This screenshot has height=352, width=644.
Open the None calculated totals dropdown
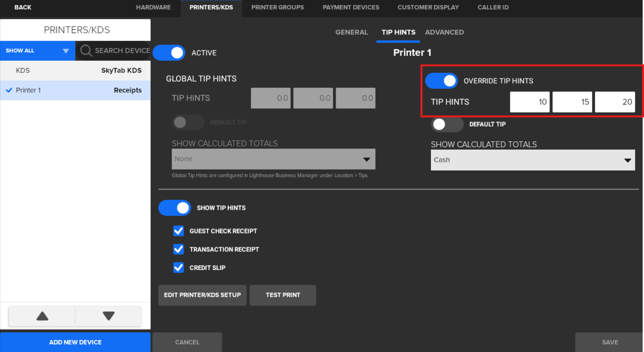click(273, 159)
